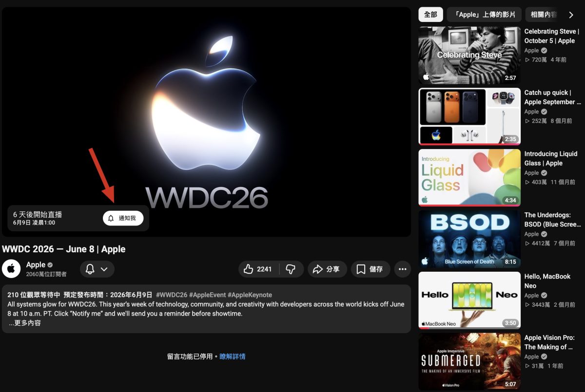
Task: Click the 通知我 notify button
Action: 123,218
